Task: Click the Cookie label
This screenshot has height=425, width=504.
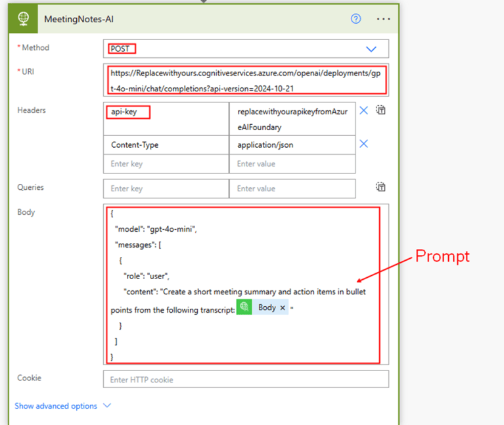Action: point(30,378)
